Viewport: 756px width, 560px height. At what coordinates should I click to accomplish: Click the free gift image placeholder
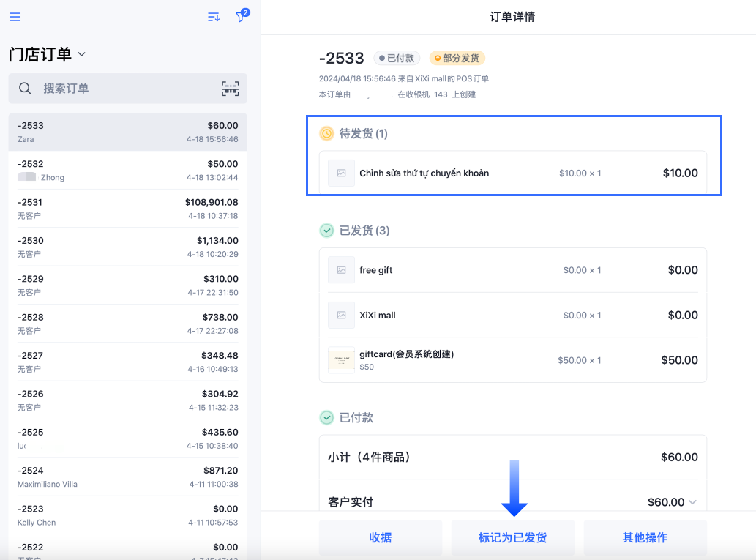[341, 270]
